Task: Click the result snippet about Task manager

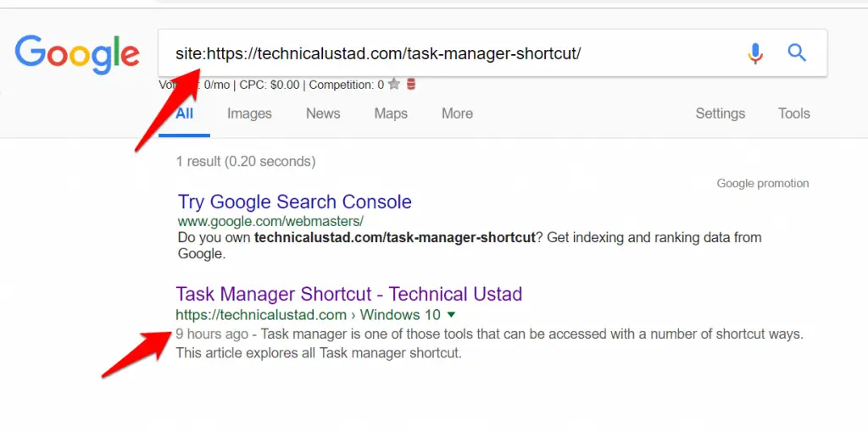Action: click(489, 344)
